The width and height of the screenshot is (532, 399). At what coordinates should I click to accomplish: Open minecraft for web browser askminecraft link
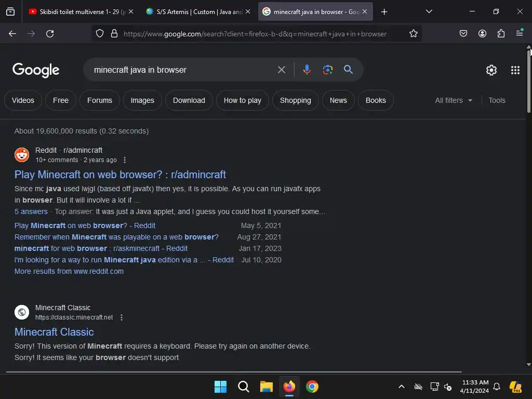[x=101, y=248]
